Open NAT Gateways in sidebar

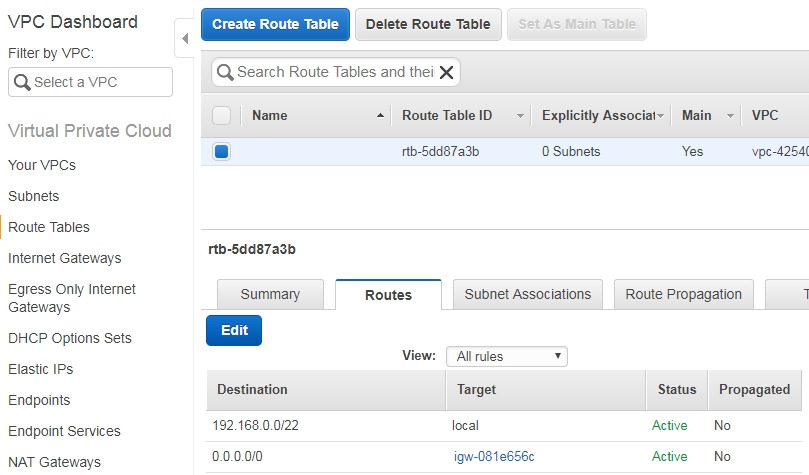[x=54, y=462]
